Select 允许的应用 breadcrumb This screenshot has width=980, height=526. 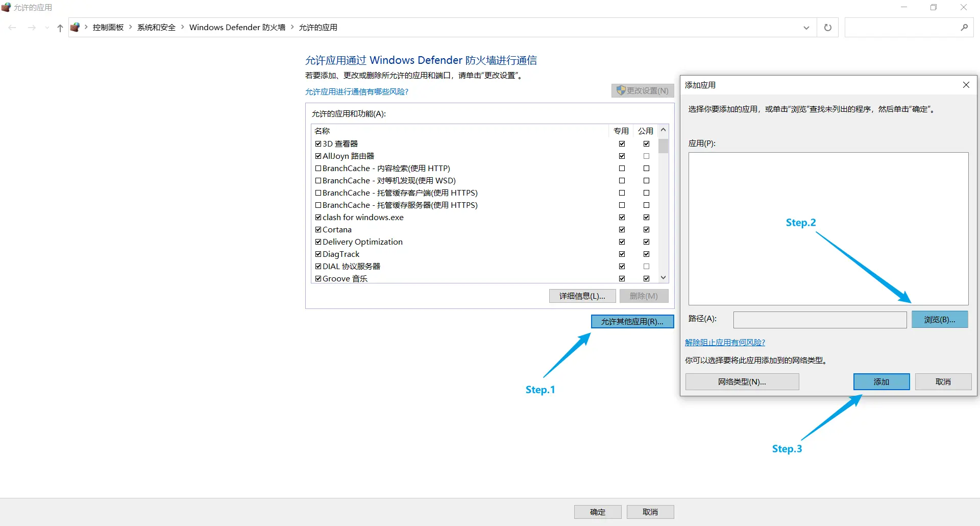[x=318, y=28]
